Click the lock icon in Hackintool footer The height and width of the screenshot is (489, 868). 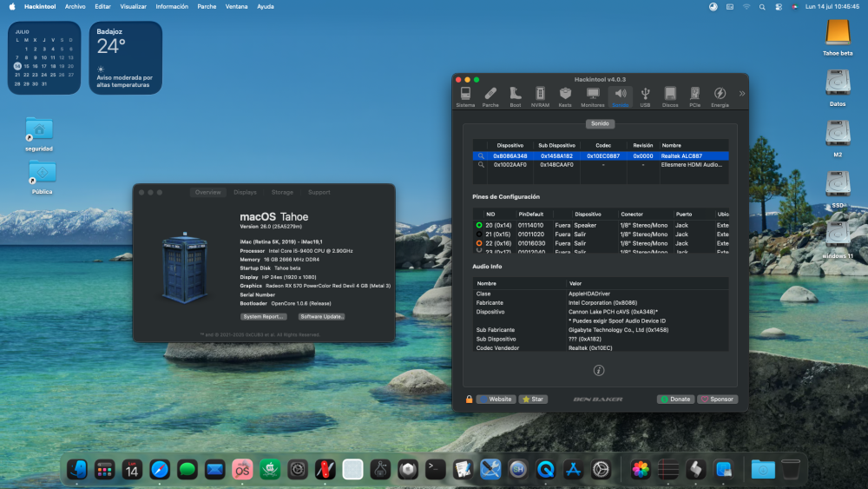coord(469,400)
